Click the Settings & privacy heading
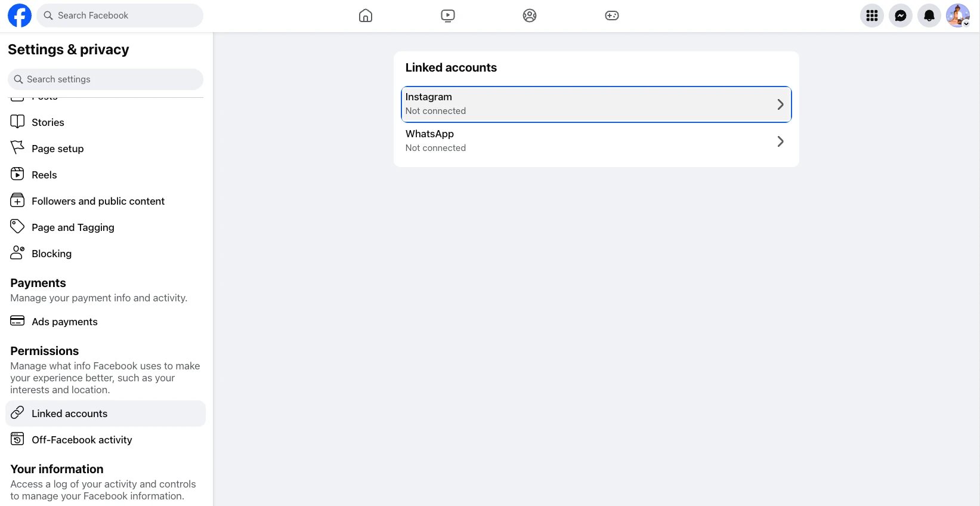This screenshot has width=980, height=506. 69,50
